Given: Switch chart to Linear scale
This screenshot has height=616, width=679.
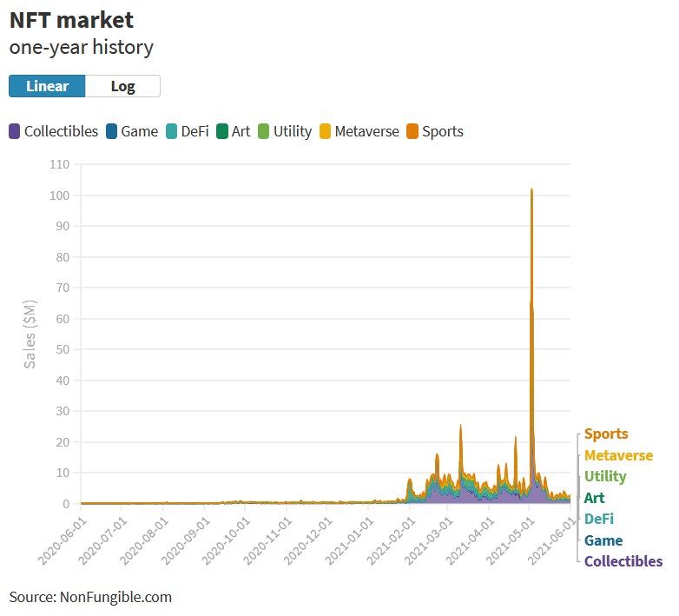Looking at the screenshot, I should pos(47,86).
